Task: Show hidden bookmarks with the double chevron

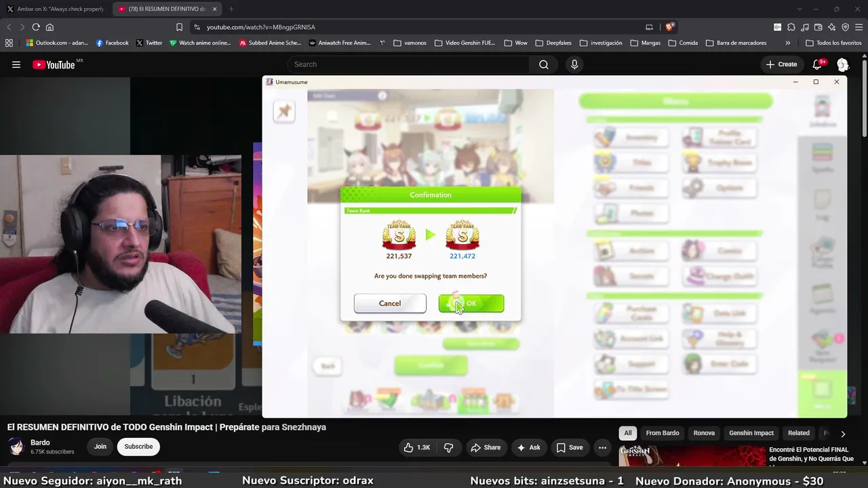Action: [787, 43]
